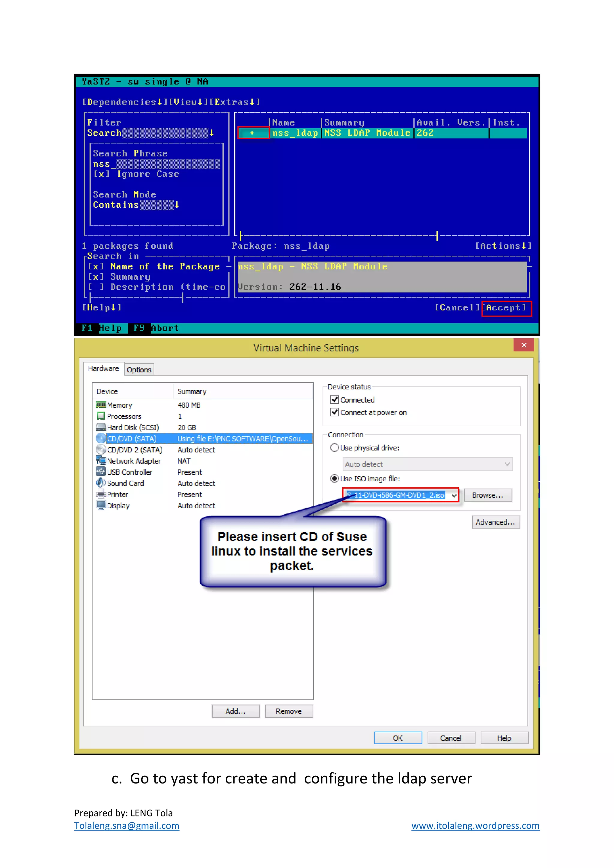Viewport: 614px width, 868px height.
Task: Select the CD/DVD 2 (SATA) disc icon
Action: pos(100,450)
